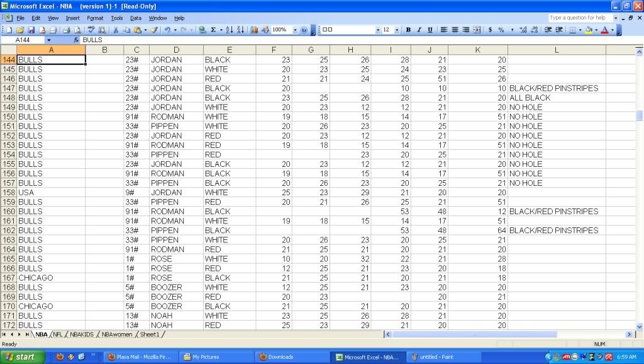The width and height of the screenshot is (644, 364).
Task: Select row 158 header
Action: [x=8, y=193]
